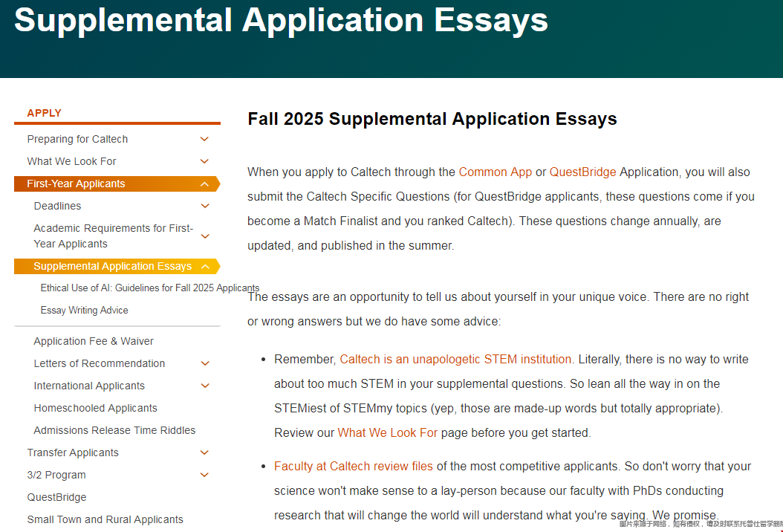Expand the Preparing for Caltech chevron

pyautogui.click(x=204, y=139)
